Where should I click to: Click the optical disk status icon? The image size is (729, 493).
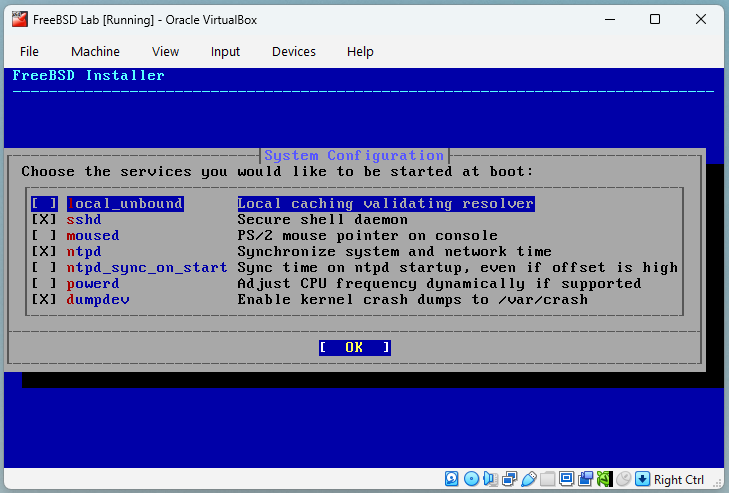click(x=471, y=479)
